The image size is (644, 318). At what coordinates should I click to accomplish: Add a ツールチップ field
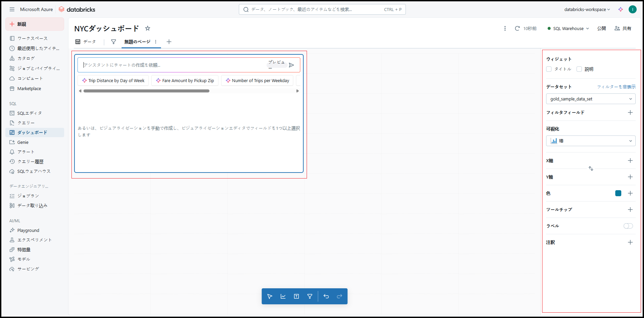pyautogui.click(x=630, y=210)
